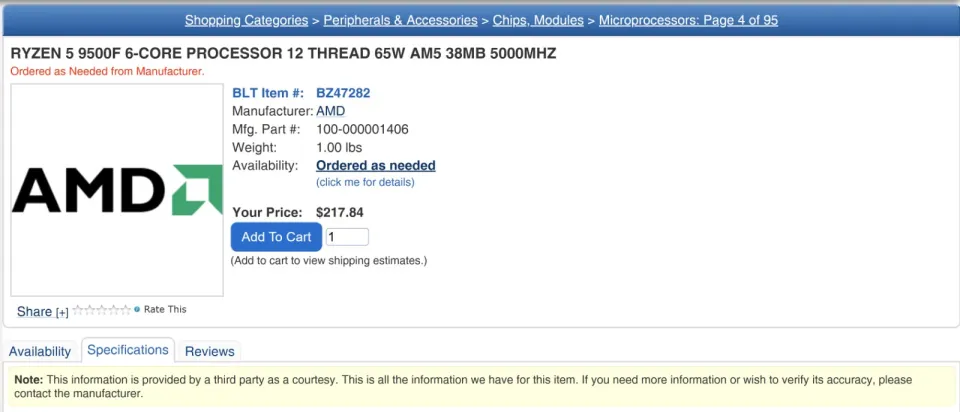Click the quantity input field
Screen dimensions: 960x412
tap(347, 237)
